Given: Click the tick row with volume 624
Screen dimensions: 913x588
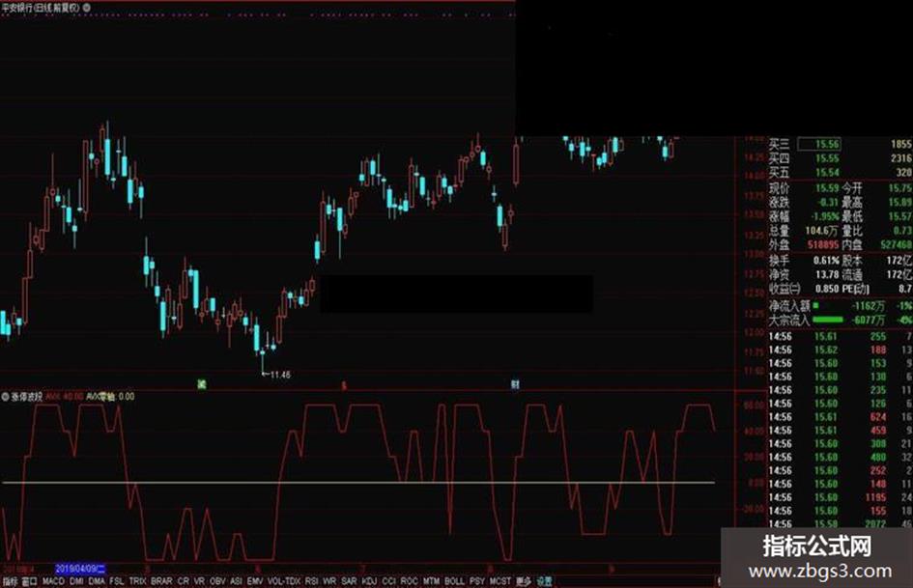Looking at the screenshot, I should pyautogui.click(x=840, y=417).
